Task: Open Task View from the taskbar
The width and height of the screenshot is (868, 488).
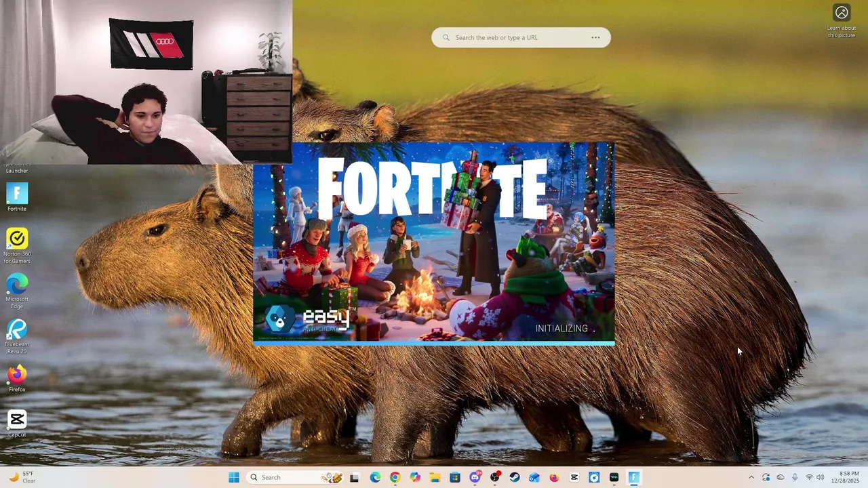Action: point(354,477)
